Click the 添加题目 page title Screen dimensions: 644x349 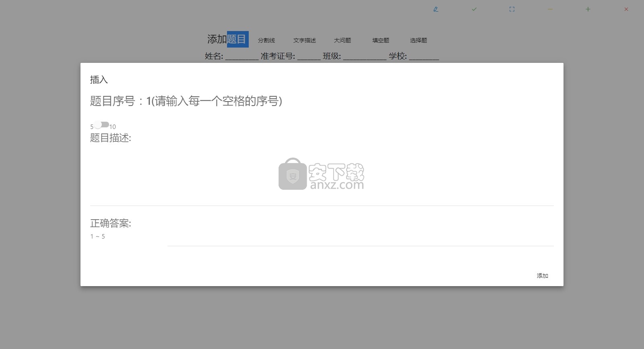[227, 39]
